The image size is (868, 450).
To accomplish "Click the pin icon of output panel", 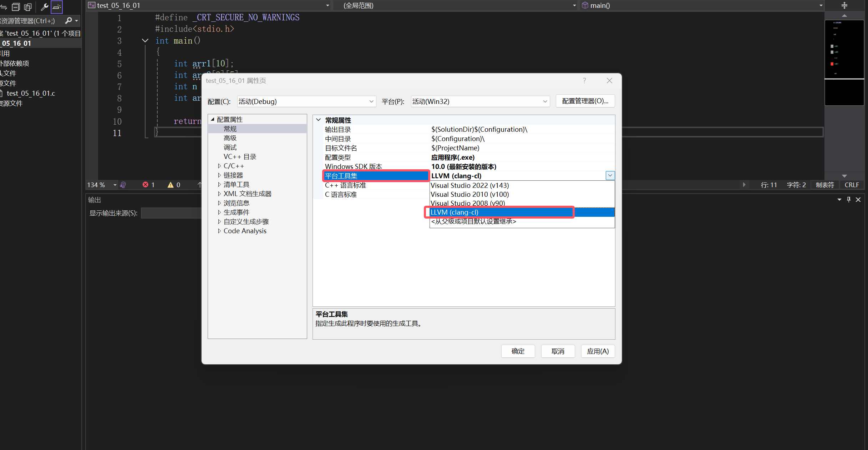I will [x=849, y=199].
